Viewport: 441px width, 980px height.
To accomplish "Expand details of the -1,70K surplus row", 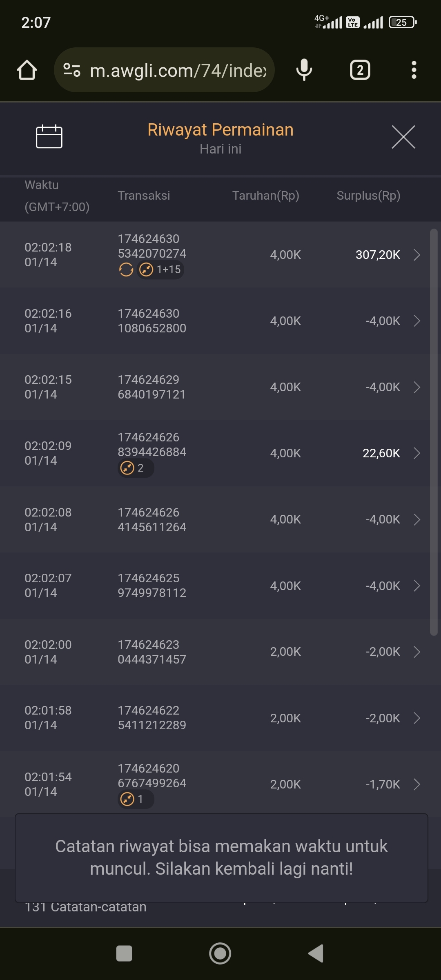I will (416, 784).
